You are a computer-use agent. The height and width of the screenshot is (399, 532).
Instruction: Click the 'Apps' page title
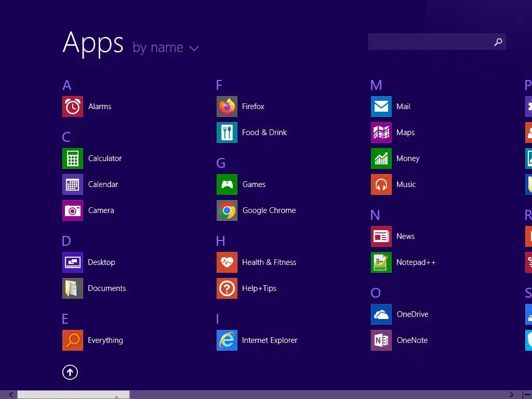(93, 44)
